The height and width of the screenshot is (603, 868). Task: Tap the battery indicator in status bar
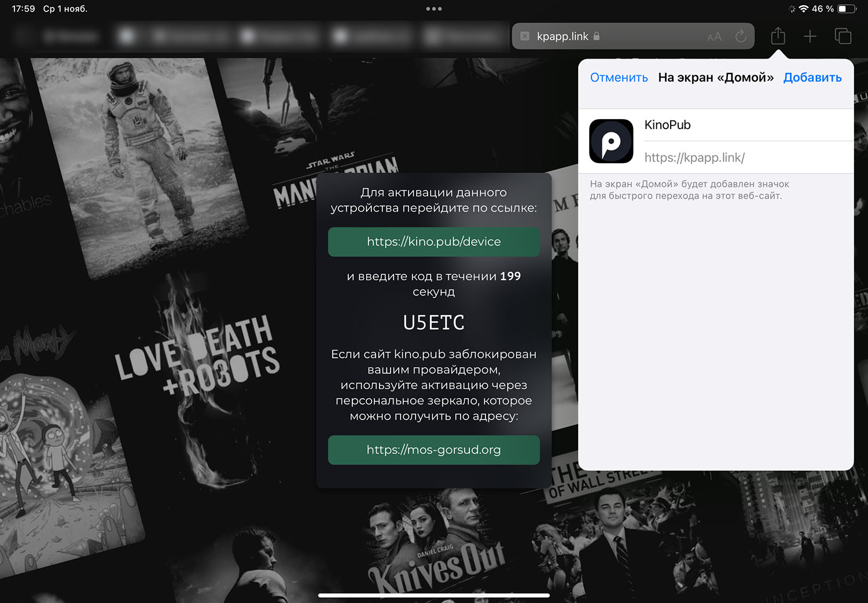point(847,9)
